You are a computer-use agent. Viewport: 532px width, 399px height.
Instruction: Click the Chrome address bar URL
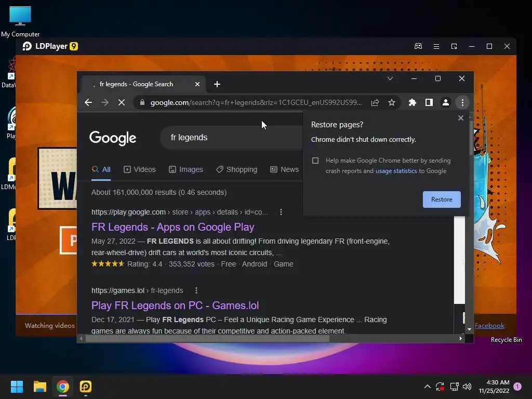(256, 102)
